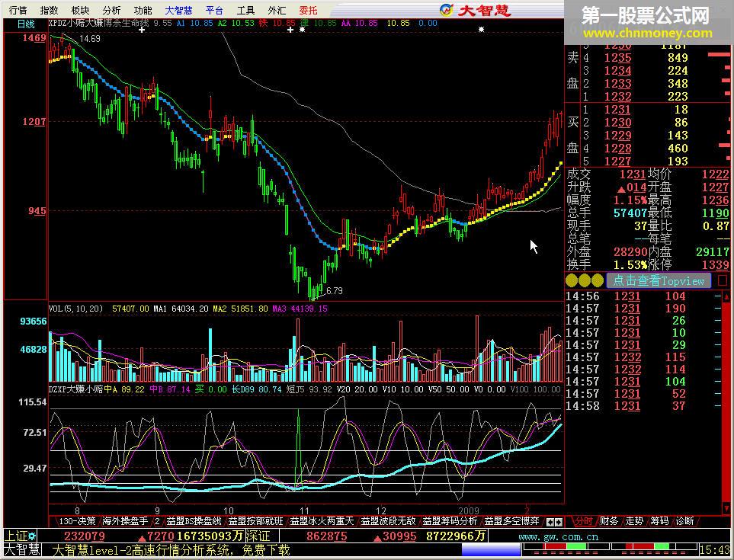
Task: Select the 益盟波段无敌 tab
Action: click(x=388, y=520)
